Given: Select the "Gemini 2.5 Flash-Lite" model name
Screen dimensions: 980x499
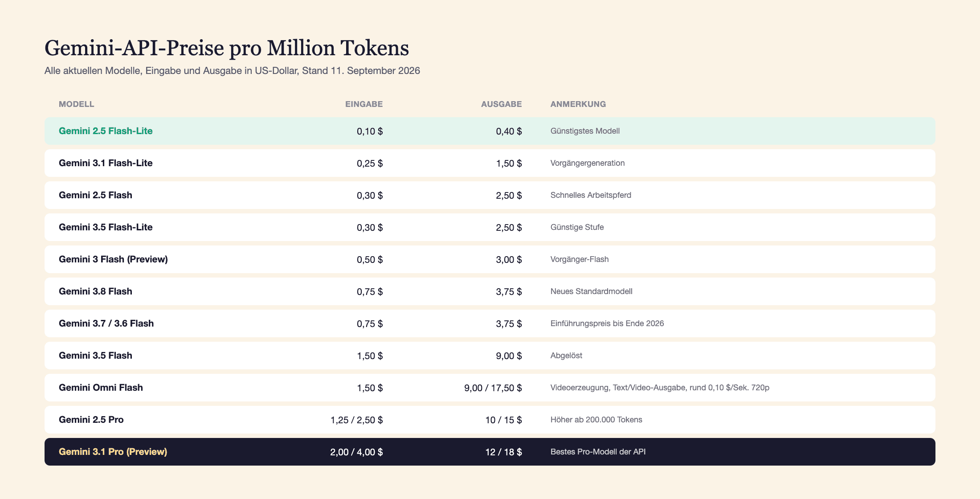Looking at the screenshot, I should coord(106,131).
